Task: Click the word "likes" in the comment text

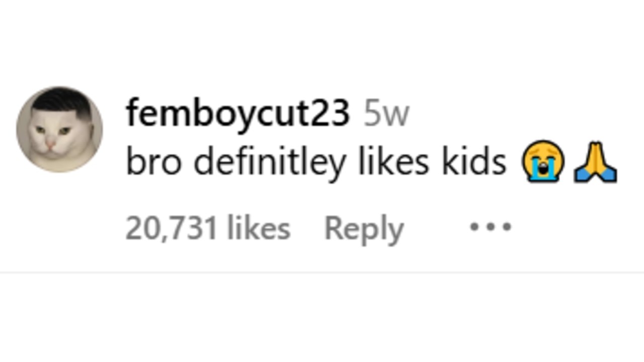Action: 393,162
